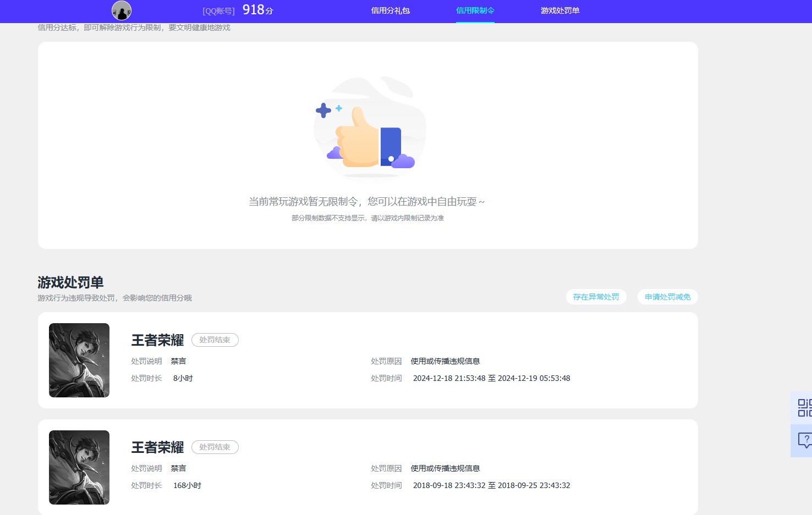
Task: Open game thumbnail of the 168小时 penalty
Action: pyautogui.click(x=79, y=467)
